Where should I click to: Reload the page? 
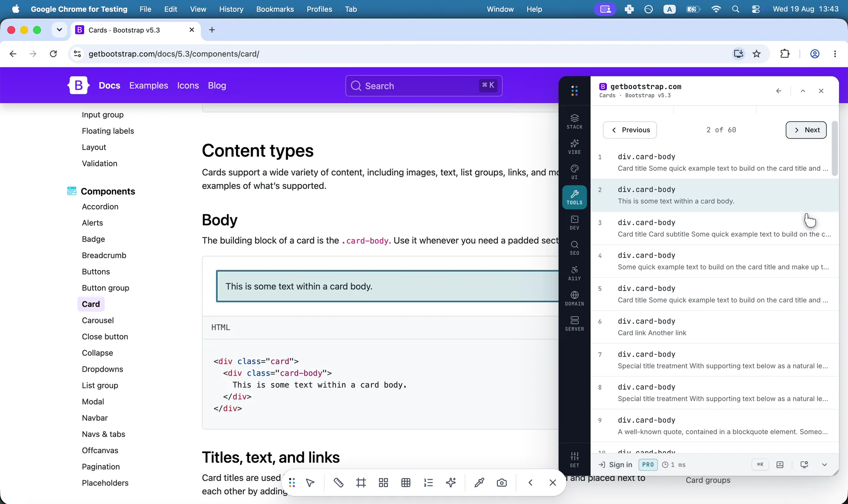click(53, 54)
